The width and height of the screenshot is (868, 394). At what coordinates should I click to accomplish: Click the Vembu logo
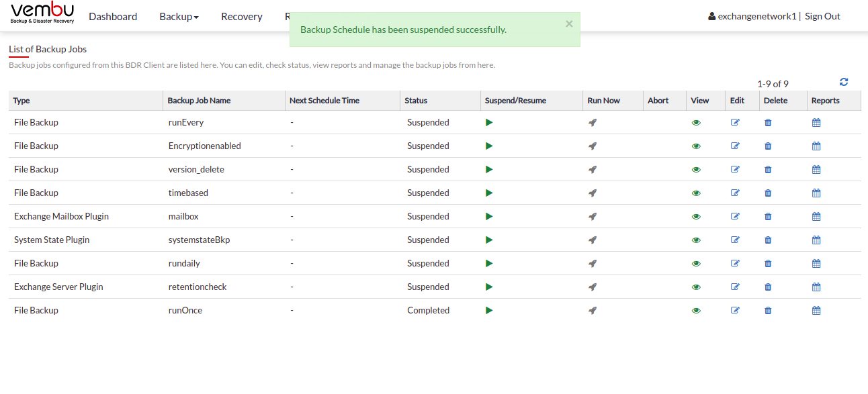[x=42, y=13]
